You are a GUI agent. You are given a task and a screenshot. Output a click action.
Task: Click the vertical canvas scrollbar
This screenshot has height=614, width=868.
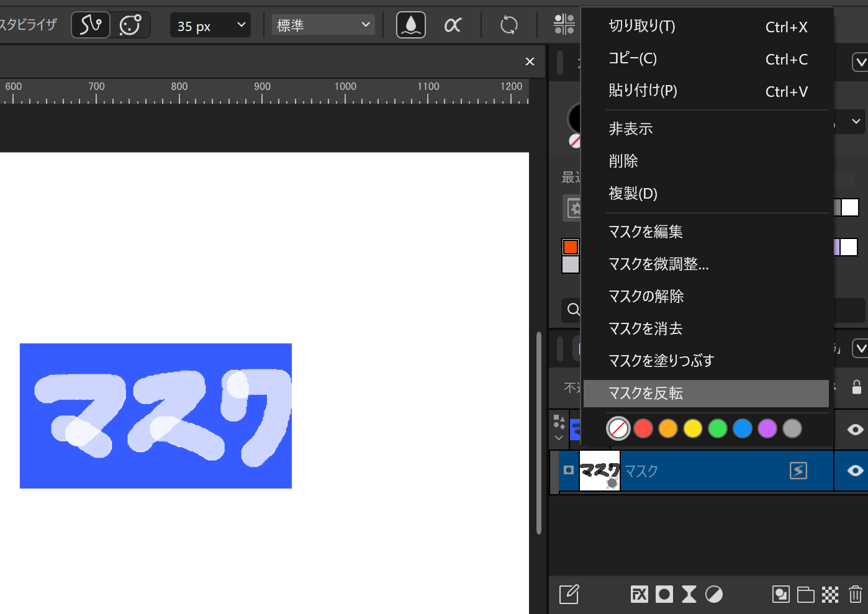pyautogui.click(x=539, y=433)
